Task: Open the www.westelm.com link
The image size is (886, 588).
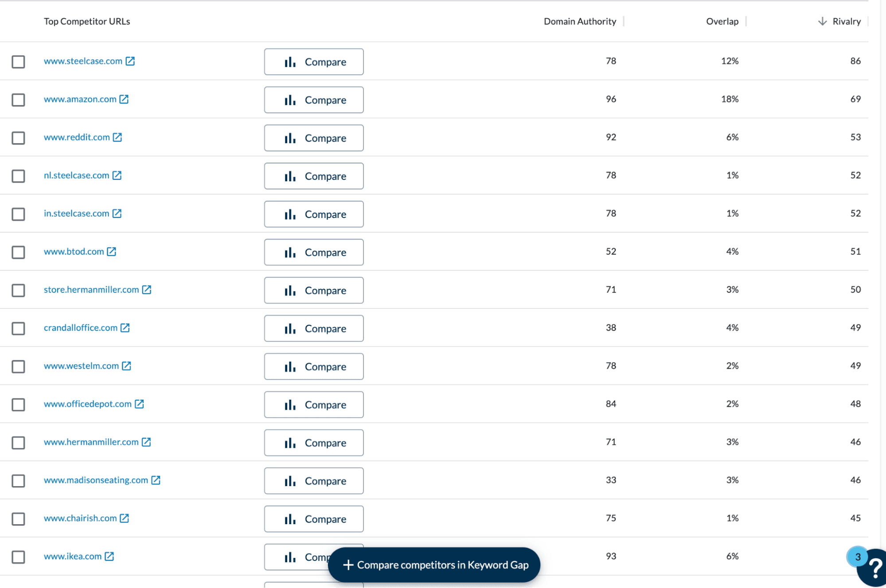Action: [81, 366]
